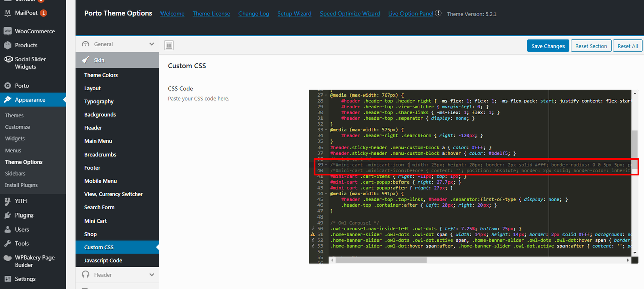Expand the Header section chevron
The height and width of the screenshot is (289, 644).
pos(152,275)
